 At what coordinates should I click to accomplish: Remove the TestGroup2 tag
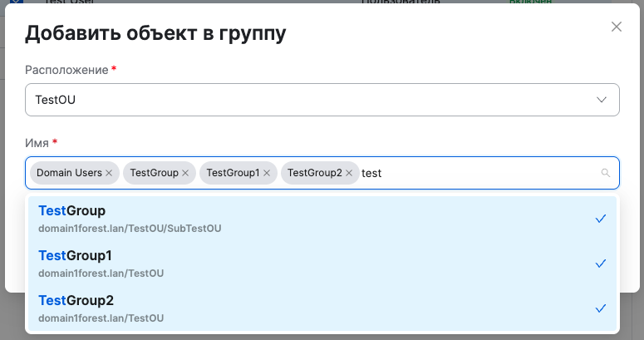coord(349,173)
